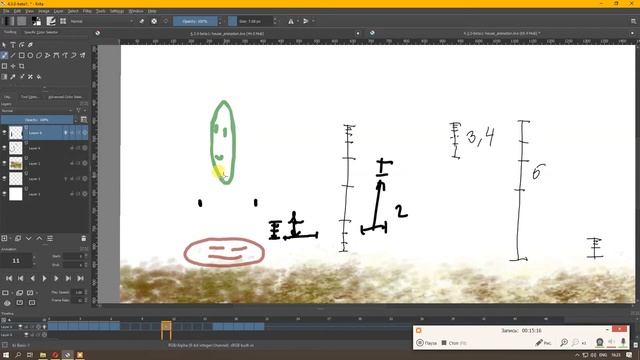Viewport: 640px width, 360px height.
Task: Select the Text tool in toolbox
Action: click(x=13, y=44)
